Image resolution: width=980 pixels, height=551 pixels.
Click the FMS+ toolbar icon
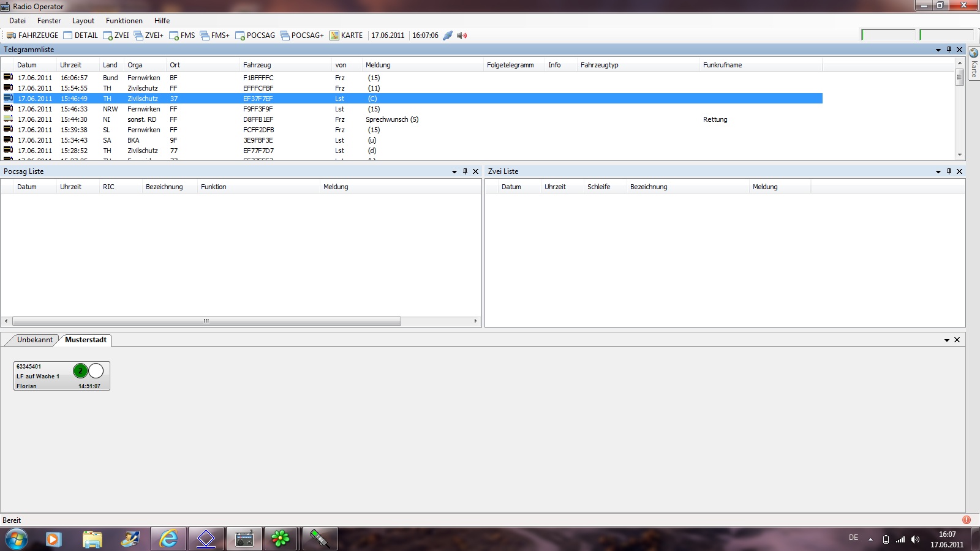(x=214, y=36)
